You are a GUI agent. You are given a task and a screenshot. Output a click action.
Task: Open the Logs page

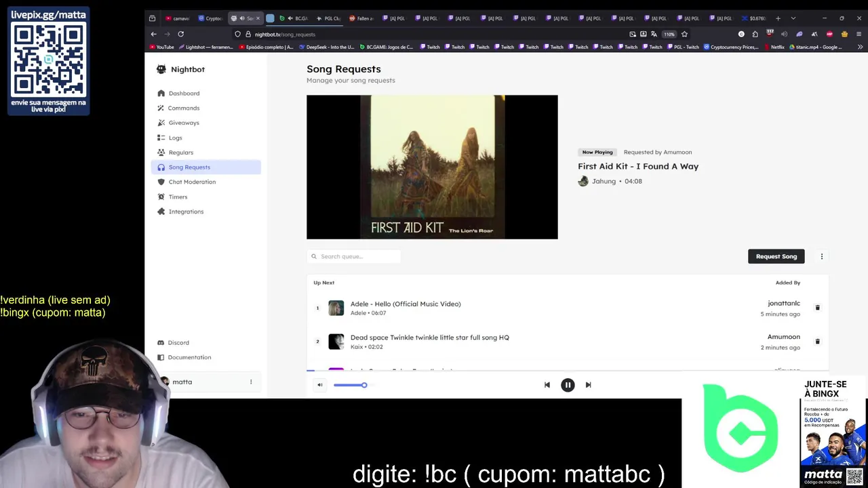click(205, 138)
